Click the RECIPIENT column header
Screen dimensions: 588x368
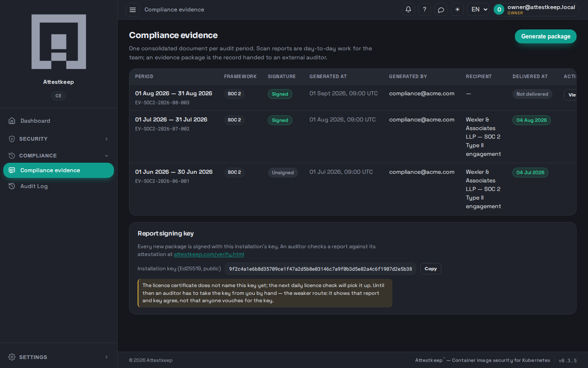(x=479, y=76)
